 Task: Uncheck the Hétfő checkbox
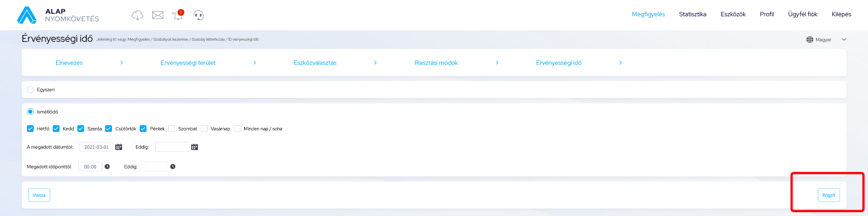click(x=30, y=129)
